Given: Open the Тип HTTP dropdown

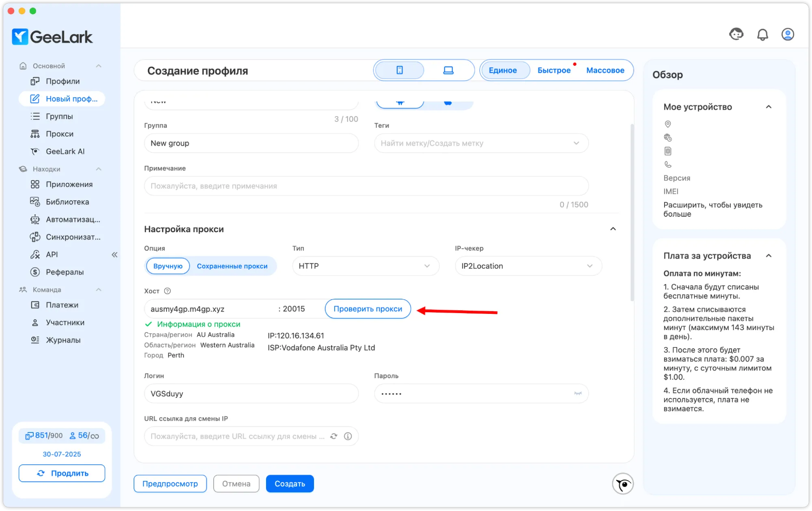Looking at the screenshot, I should (365, 266).
